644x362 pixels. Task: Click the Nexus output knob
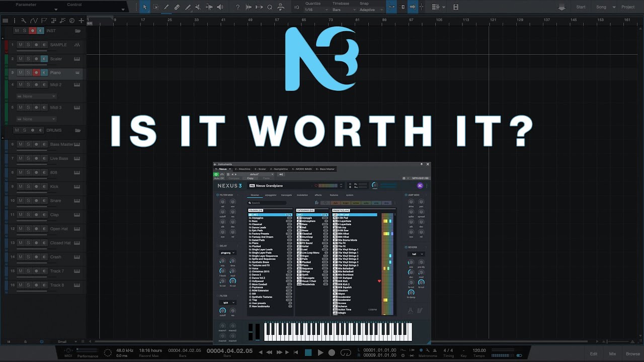tap(374, 186)
